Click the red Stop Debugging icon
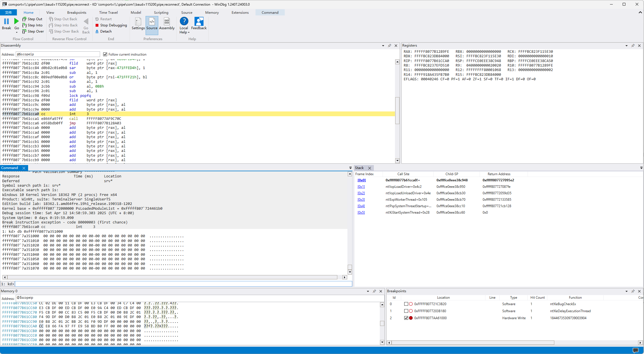This screenshot has height=354, width=644. coord(97,25)
